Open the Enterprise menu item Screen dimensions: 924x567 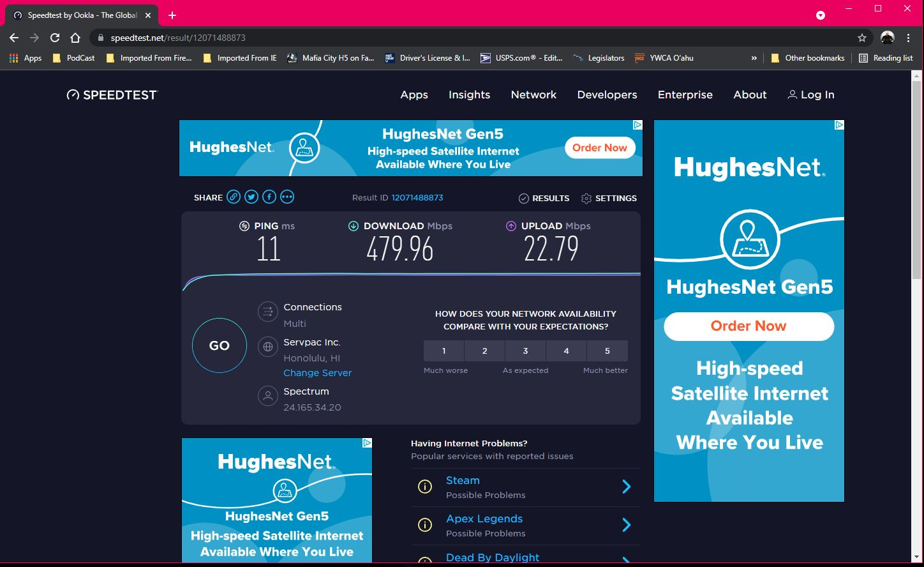tap(685, 95)
